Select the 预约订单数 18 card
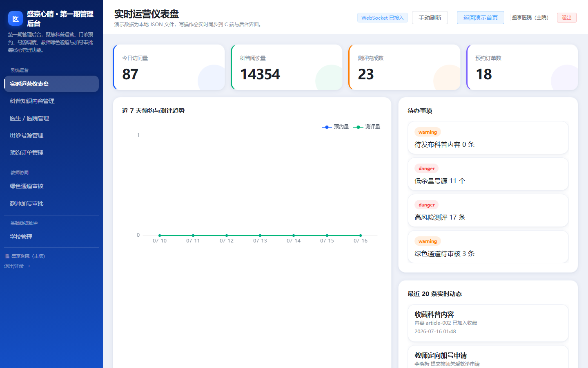Image resolution: width=588 pixels, height=368 pixels. [x=522, y=67]
